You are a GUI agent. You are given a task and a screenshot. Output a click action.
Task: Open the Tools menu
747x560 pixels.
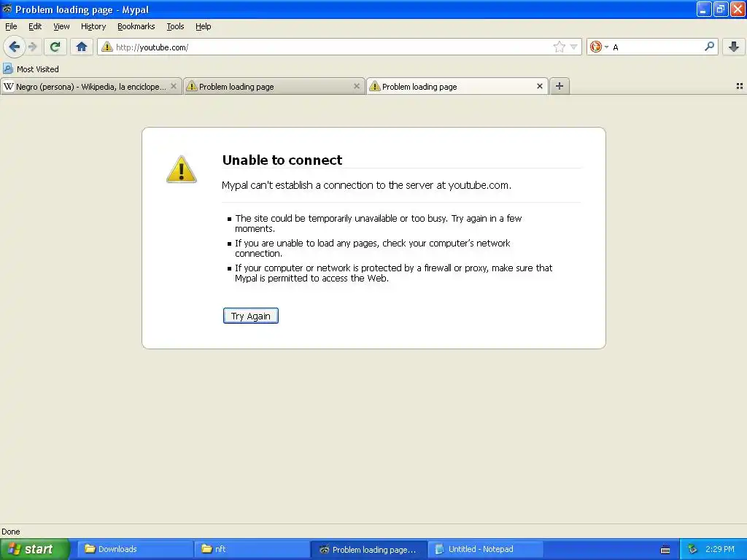pos(175,26)
